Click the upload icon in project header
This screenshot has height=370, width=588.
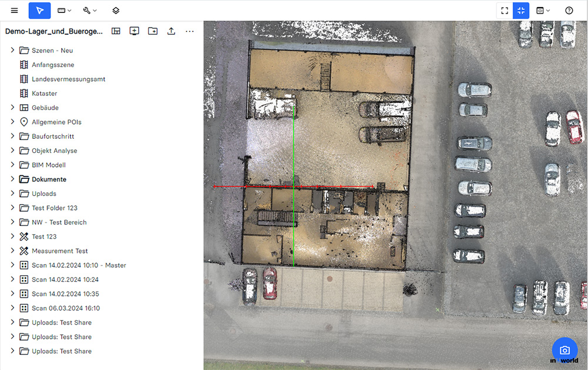(171, 31)
